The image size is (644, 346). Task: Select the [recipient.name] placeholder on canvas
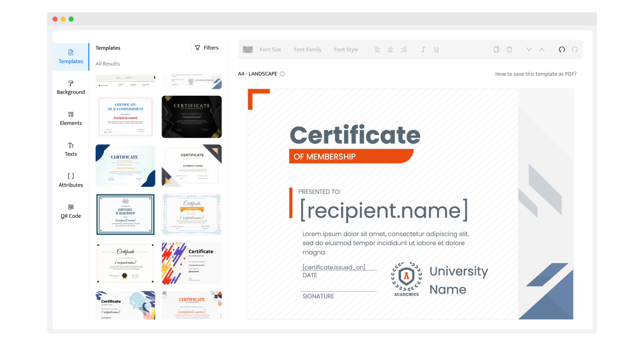tap(384, 210)
